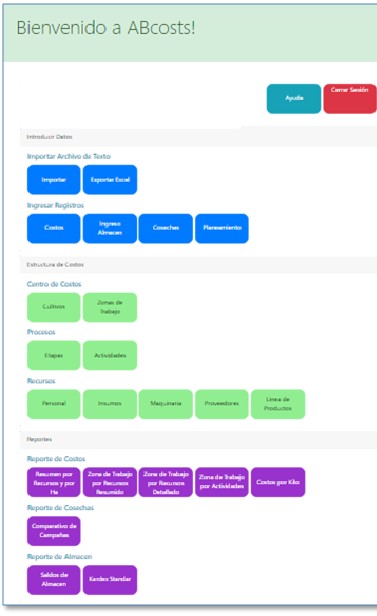This screenshot has height=616, width=377.
Task: Go to Cosechas records
Action: point(166,228)
